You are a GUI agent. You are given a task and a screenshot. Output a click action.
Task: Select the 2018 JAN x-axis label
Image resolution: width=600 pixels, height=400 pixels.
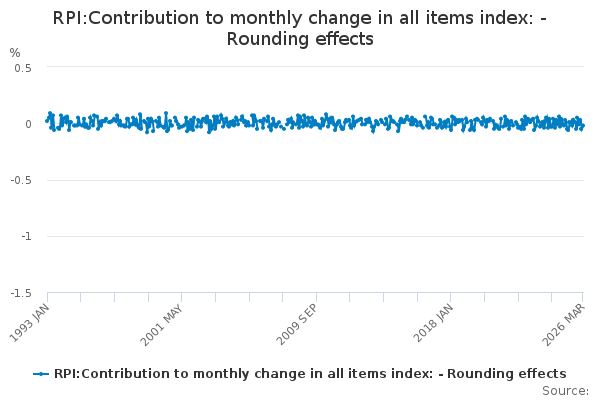pos(431,320)
